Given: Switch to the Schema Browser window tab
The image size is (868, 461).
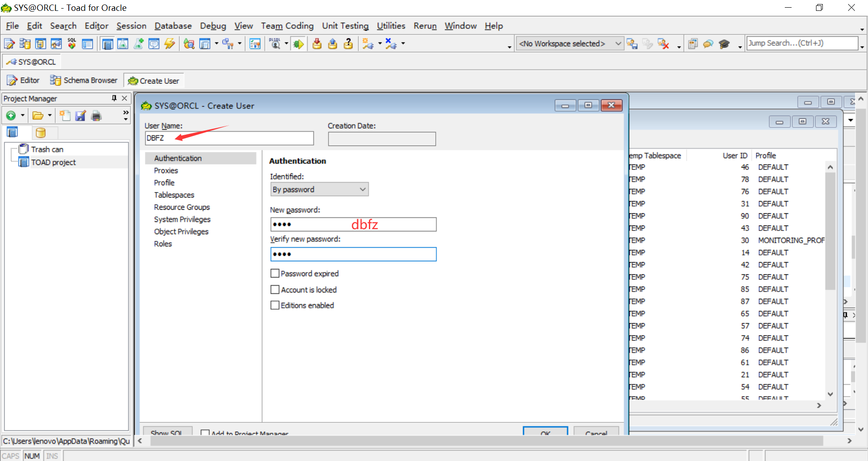Looking at the screenshot, I should point(84,80).
